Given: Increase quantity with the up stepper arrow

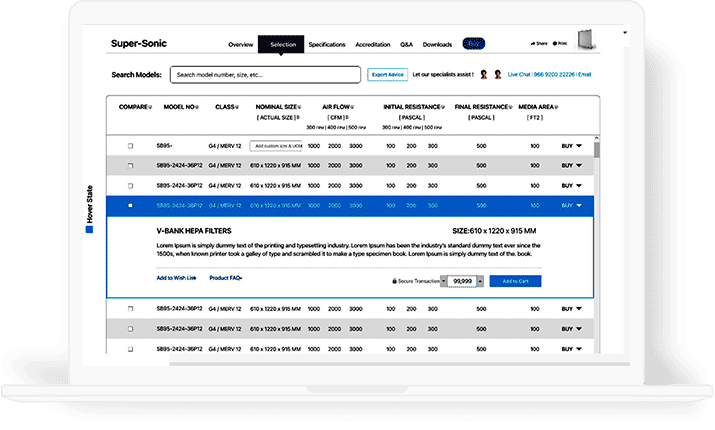Looking at the screenshot, I should pos(480,281).
